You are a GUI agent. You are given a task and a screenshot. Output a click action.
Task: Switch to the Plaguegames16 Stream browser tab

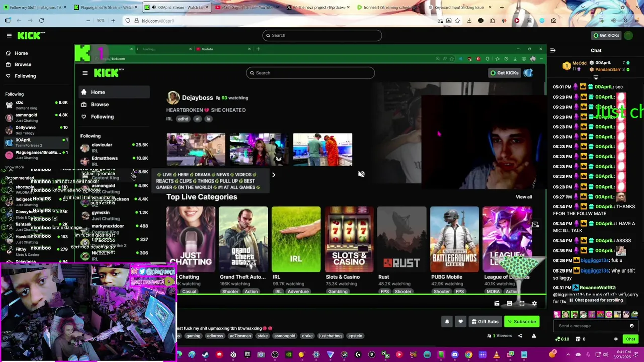click(106, 7)
